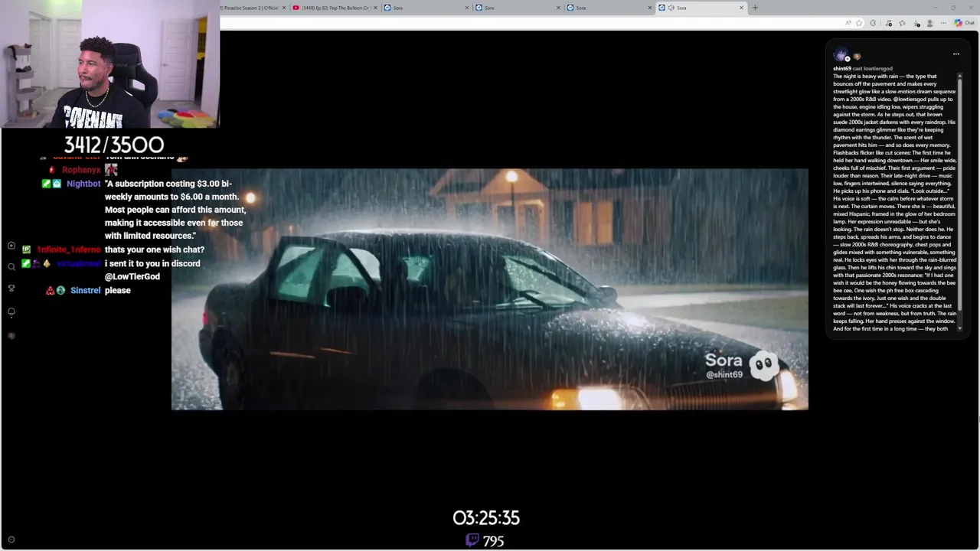The width and height of the screenshot is (980, 551).
Task: Switch to the third Sora tab
Action: [x=609, y=8]
